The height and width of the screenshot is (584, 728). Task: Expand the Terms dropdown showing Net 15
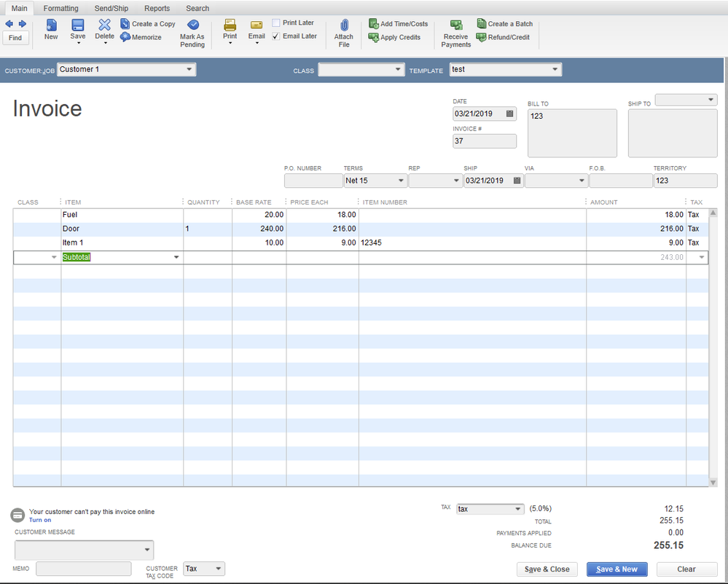(x=400, y=181)
